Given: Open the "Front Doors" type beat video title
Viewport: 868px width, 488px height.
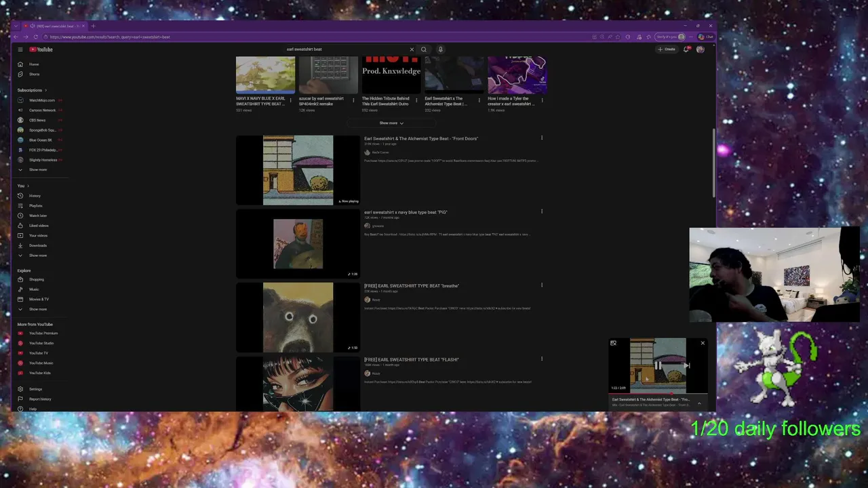Looking at the screenshot, I should [421, 139].
